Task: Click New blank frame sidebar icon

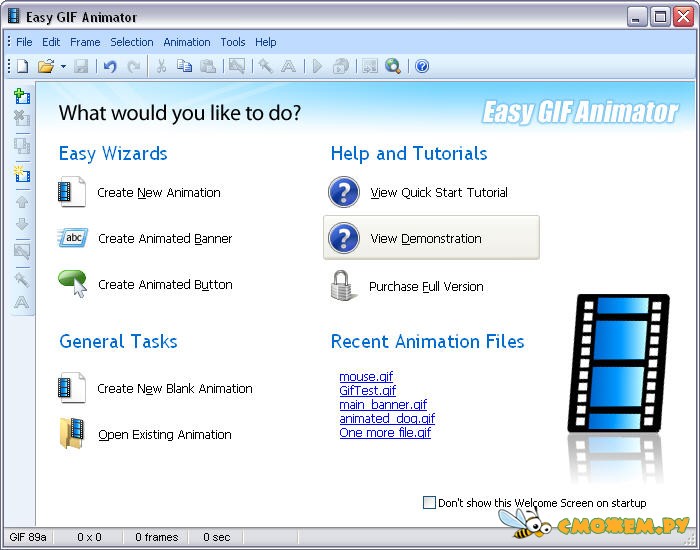Action: [x=22, y=174]
